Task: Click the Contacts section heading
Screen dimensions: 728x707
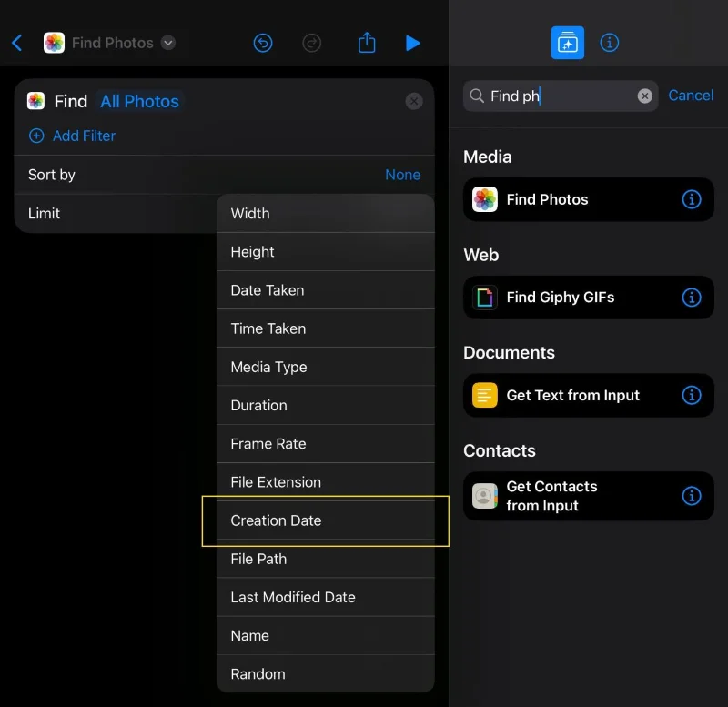Action: 499,450
